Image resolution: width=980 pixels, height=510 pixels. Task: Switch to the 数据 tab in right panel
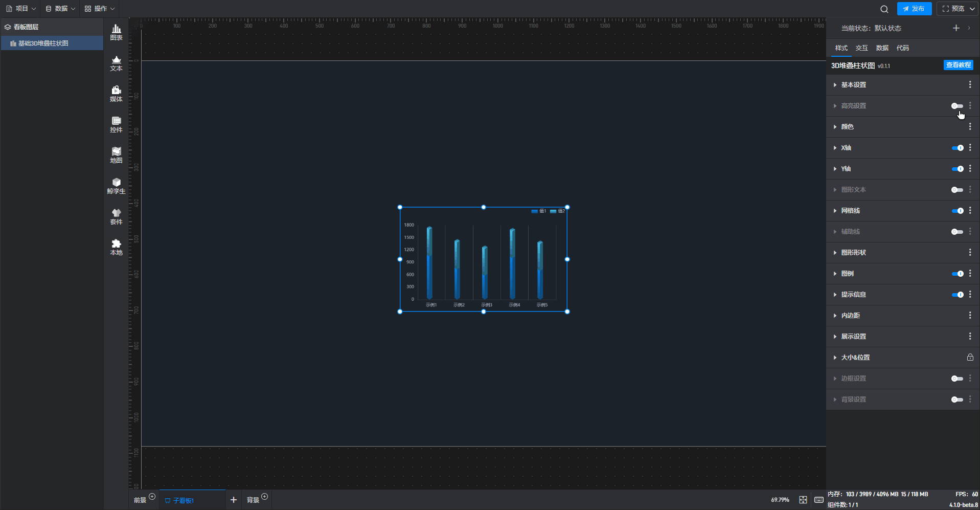[x=882, y=48]
